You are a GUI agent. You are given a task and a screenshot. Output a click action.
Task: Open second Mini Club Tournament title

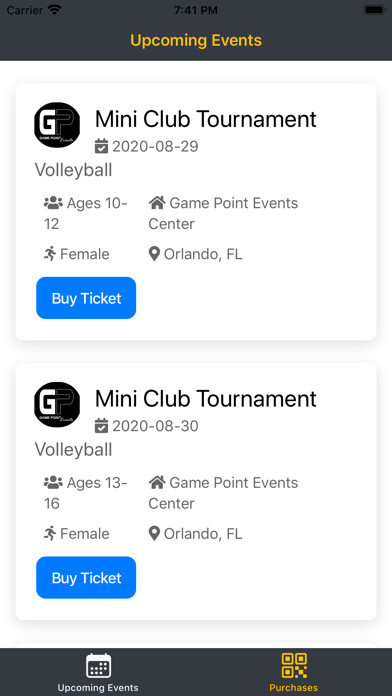pyautogui.click(x=206, y=399)
